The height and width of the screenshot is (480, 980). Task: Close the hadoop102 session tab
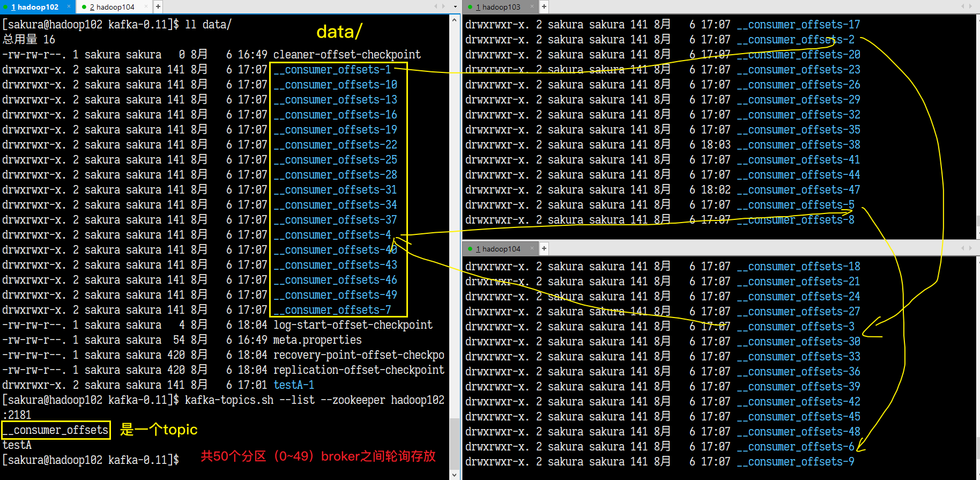click(69, 7)
